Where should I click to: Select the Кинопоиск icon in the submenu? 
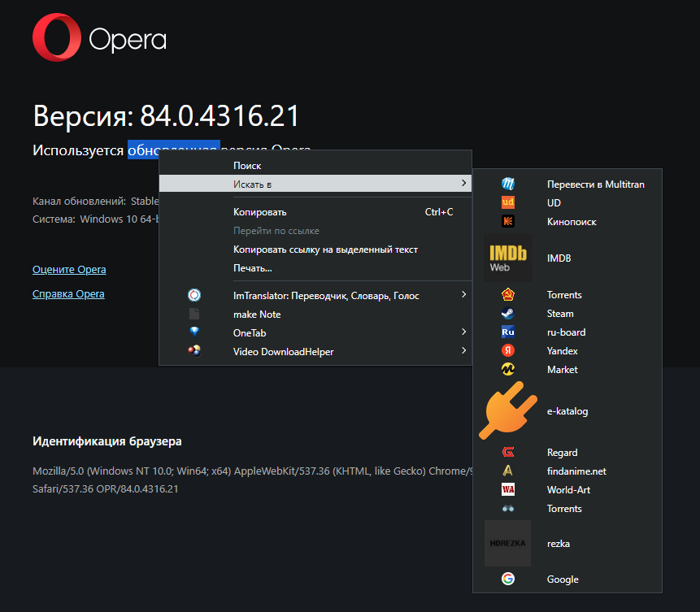click(508, 221)
